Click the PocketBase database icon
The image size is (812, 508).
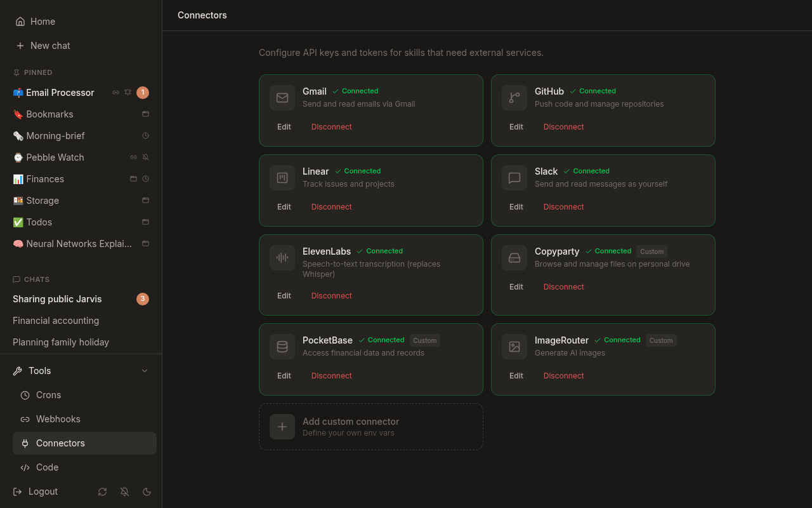click(x=282, y=347)
